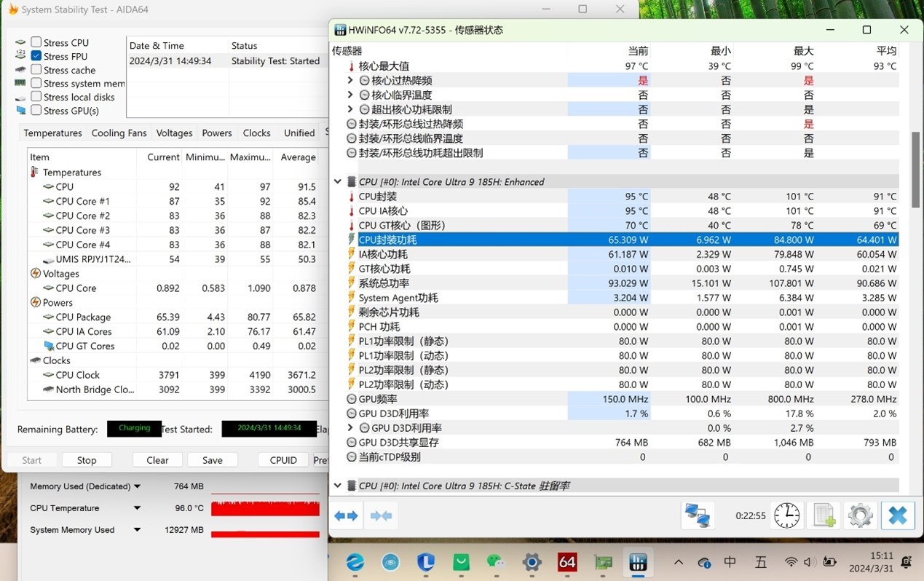Click the 系统总功率 lightning icon
This screenshot has height=581, width=924.
(x=352, y=283)
